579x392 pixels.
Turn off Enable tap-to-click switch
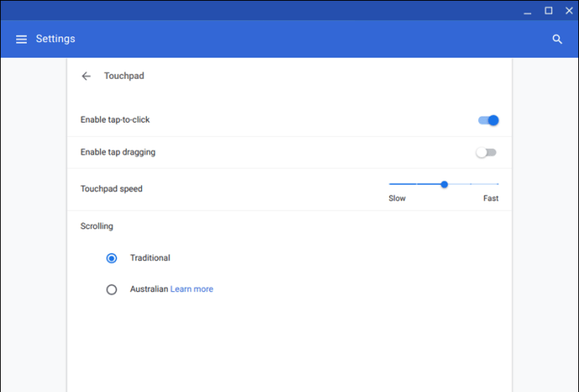pos(488,120)
